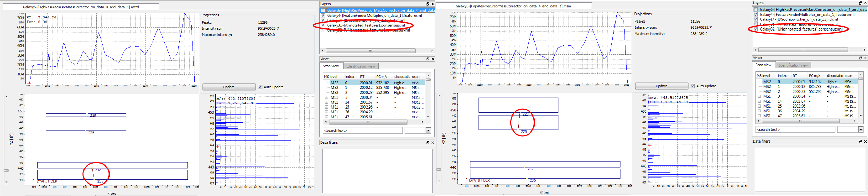Image resolution: width=868 pixels, height=196 pixels.
Task: Toggle Galaxy4 featurexml layer in left window
Action: [323, 15]
